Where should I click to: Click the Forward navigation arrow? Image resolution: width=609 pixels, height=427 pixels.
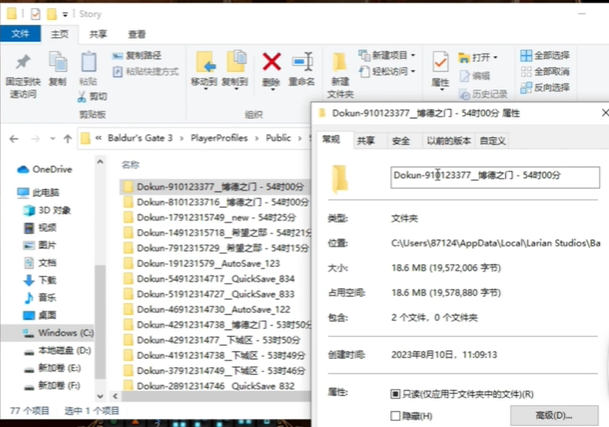(x=35, y=139)
